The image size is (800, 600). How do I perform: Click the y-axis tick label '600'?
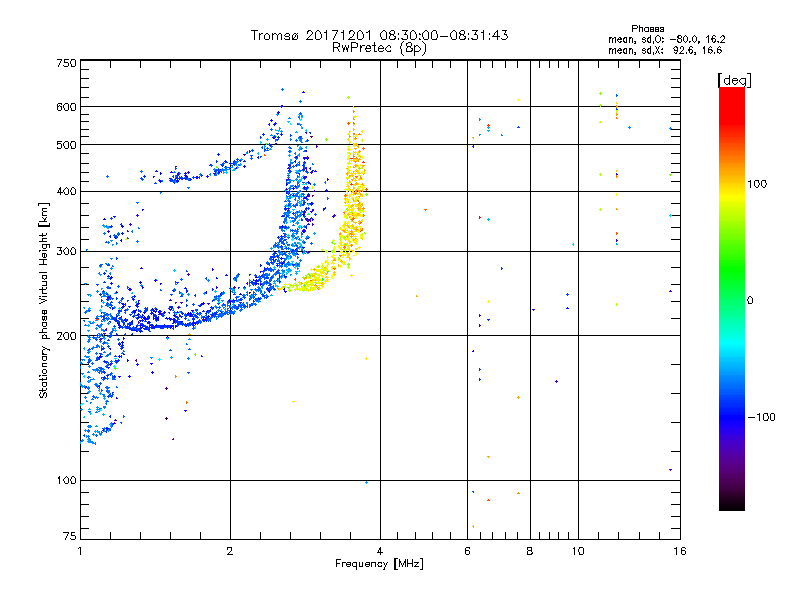click(66, 107)
